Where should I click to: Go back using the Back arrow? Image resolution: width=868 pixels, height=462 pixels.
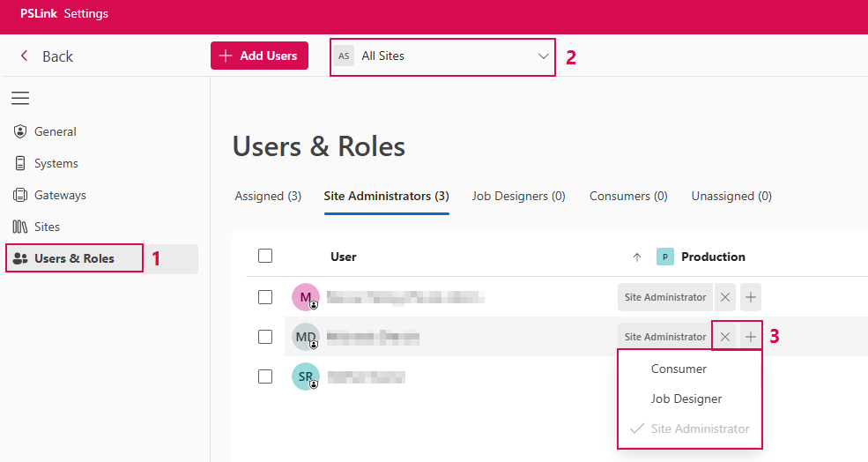click(x=24, y=56)
